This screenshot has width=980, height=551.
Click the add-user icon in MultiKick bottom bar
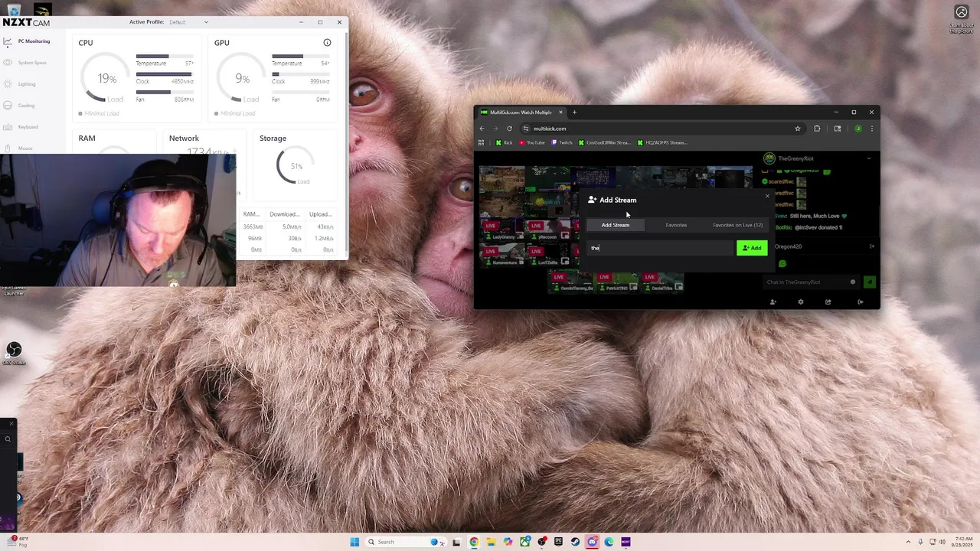773,302
